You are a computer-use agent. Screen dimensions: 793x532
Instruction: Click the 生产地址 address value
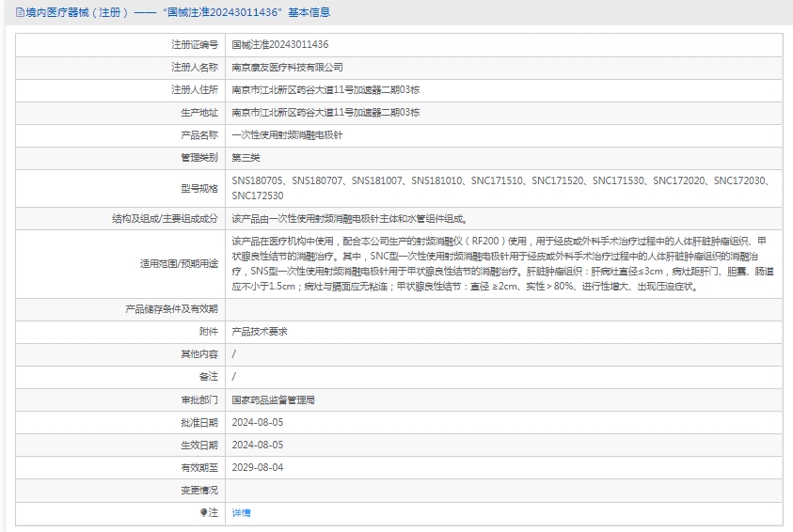coord(325,113)
